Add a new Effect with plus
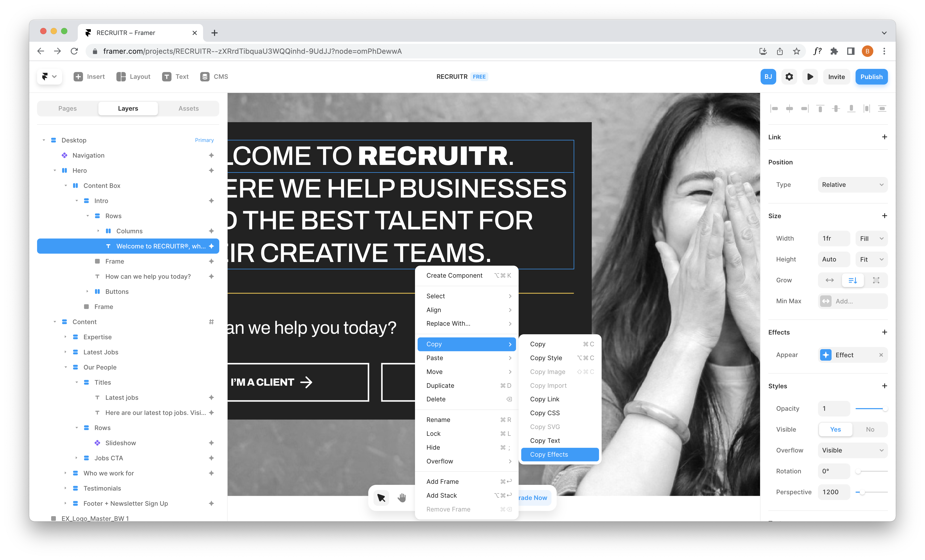The image size is (925, 560). 884,332
